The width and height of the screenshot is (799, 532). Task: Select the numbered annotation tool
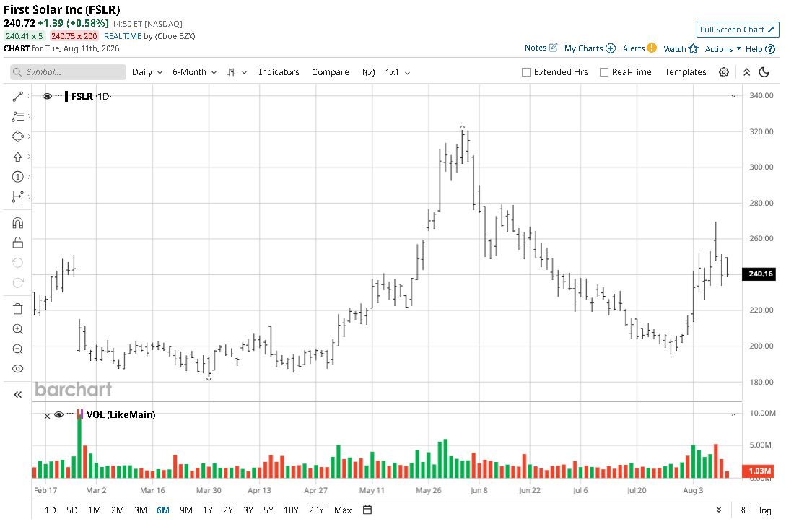click(18, 177)
